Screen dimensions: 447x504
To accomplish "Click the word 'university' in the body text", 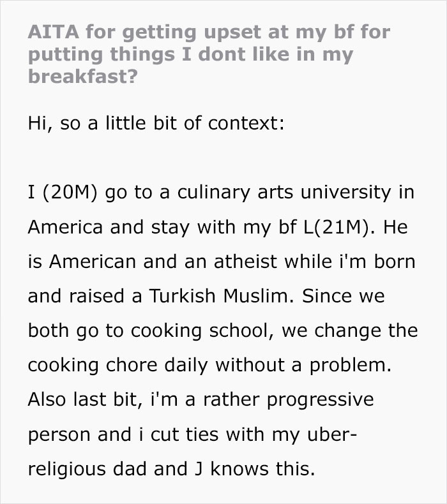I will point(345,192).
